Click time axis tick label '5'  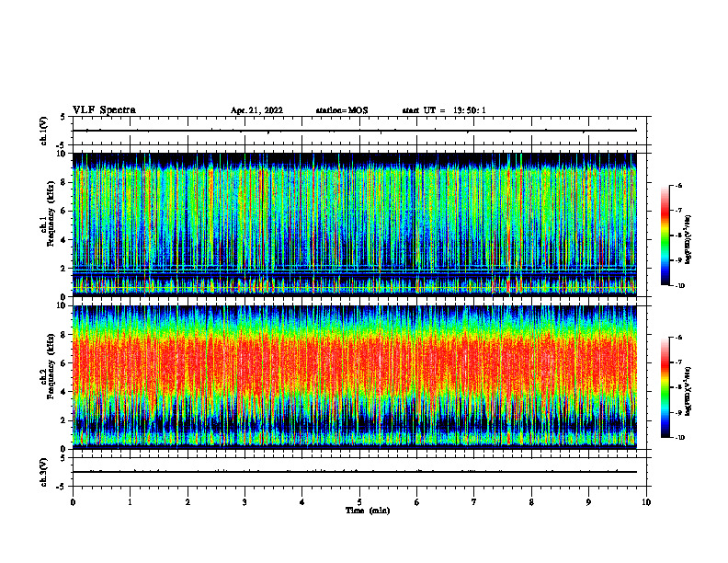tap(359, 502)
